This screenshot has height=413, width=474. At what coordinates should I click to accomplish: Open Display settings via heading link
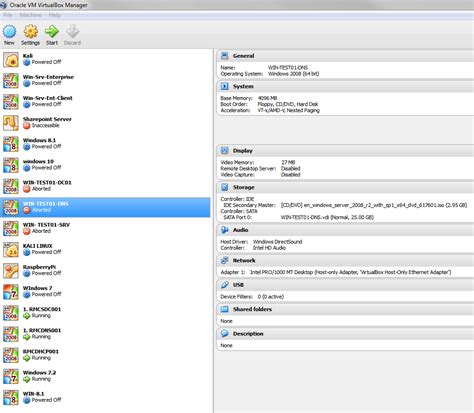(243, 151)
